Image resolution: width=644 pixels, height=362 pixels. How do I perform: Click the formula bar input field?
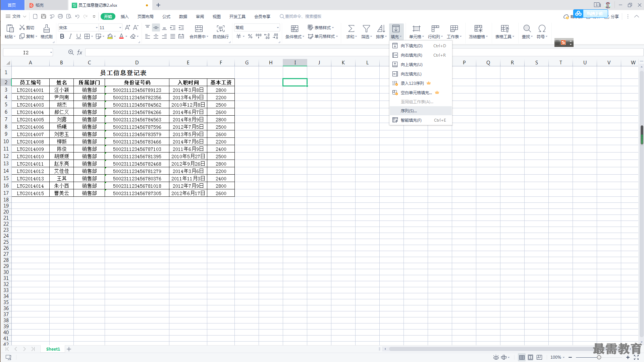pos(364,52)
